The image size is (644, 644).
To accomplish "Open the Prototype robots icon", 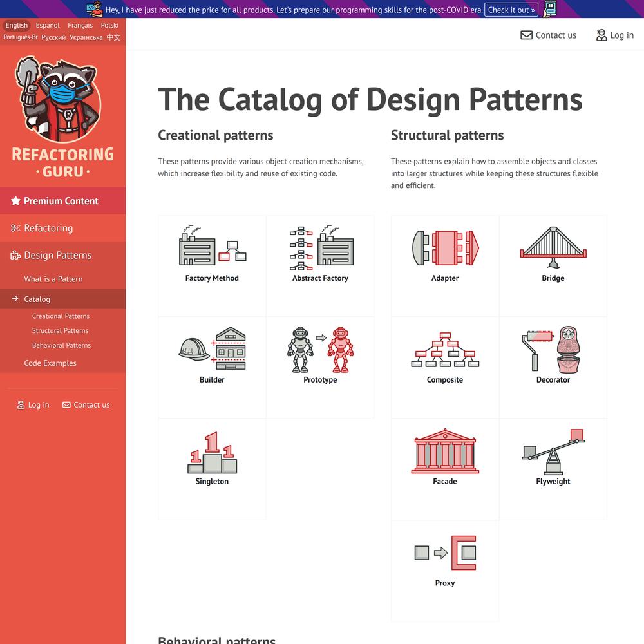I will tap(320, 350).
